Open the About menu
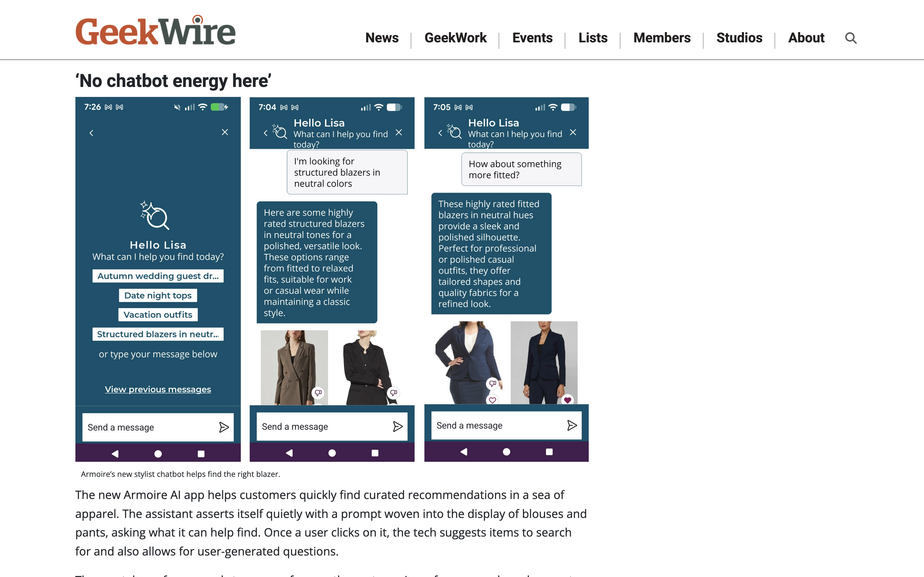The image size is (924, 577). click(x=806, y=38)
